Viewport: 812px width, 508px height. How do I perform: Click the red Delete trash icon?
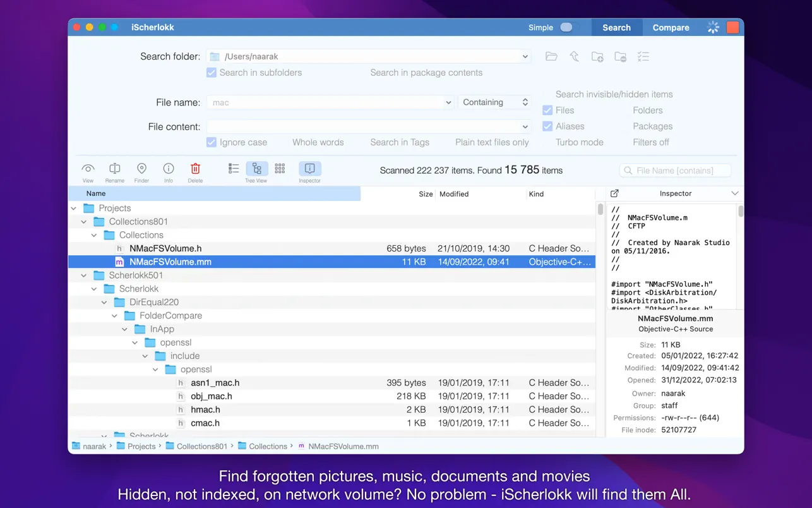tap(195, 169)
